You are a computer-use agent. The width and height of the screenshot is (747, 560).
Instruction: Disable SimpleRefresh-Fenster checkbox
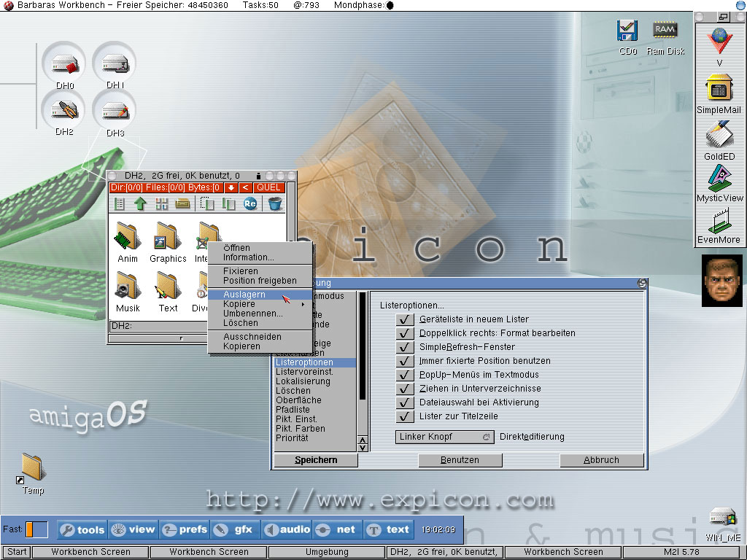(x=405, y=347)
